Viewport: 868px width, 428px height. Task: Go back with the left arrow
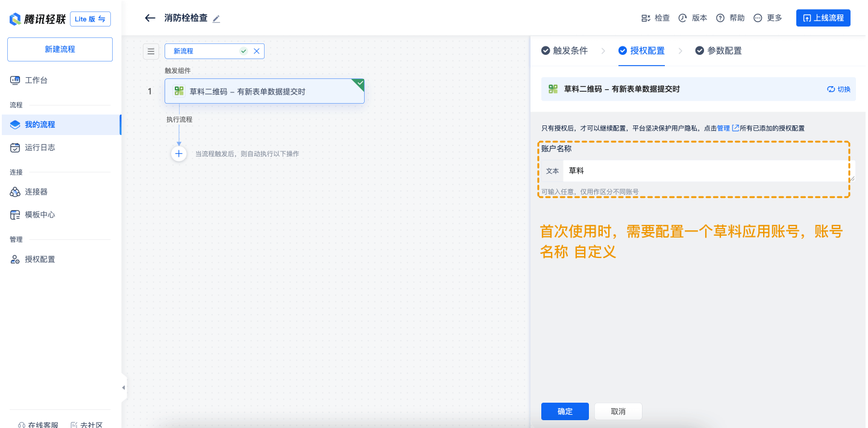(x=150, y=18)
